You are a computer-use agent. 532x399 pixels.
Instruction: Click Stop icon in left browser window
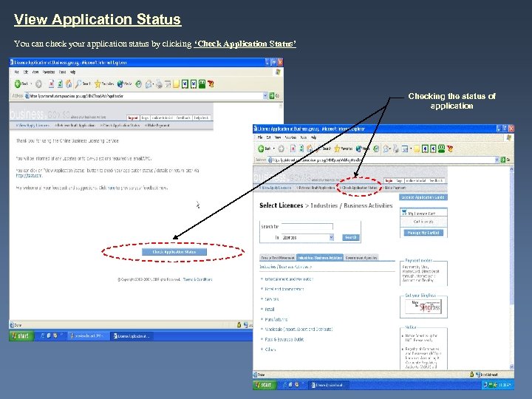(51, 83)
